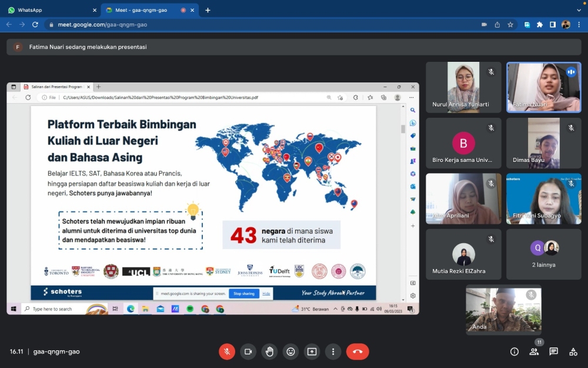Click the red leave call button
Viewport: 588px width, 368px height.
click(358, 352)
